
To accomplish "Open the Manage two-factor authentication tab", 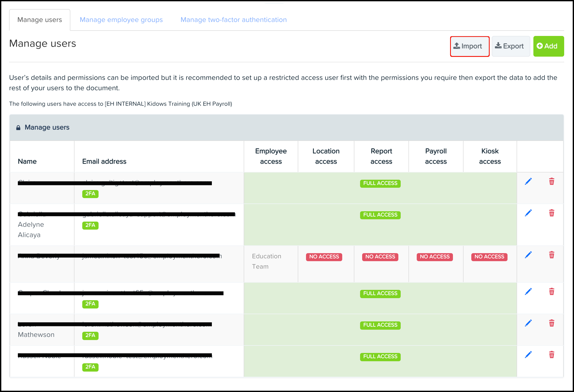I will (x=233, y=20).
